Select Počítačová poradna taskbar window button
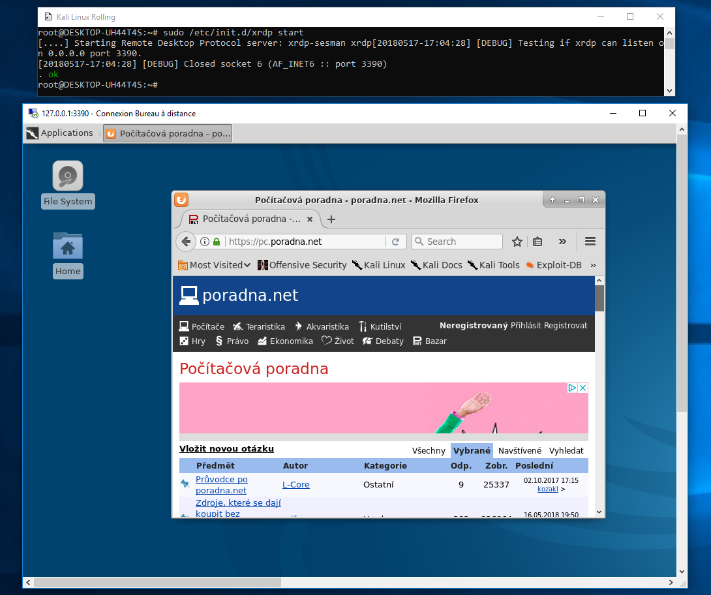 (x=168, y=133)
